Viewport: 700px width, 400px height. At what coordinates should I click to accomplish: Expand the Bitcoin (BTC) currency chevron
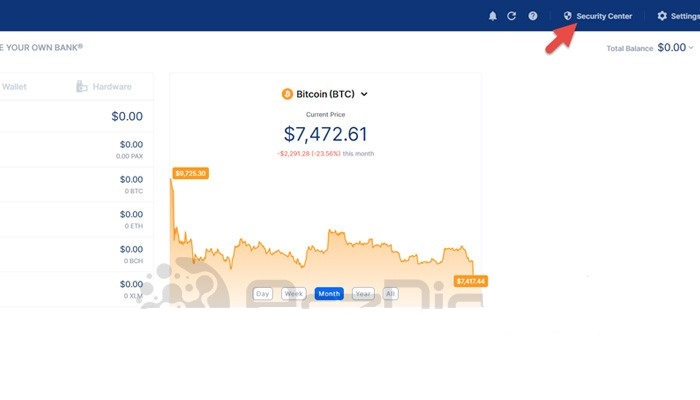coord(364,94)
